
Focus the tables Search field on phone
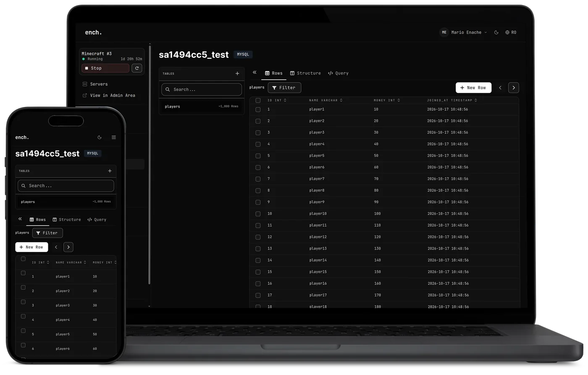[66, 186]
